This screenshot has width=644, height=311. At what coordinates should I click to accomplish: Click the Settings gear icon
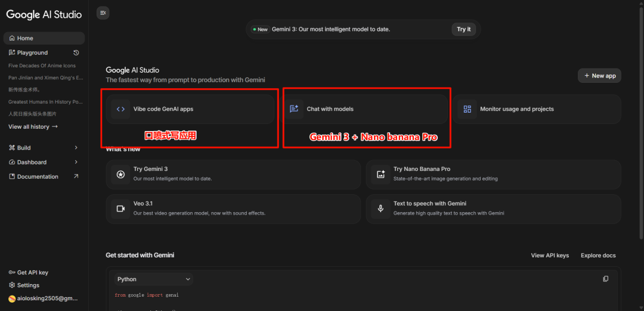[12, 285]
